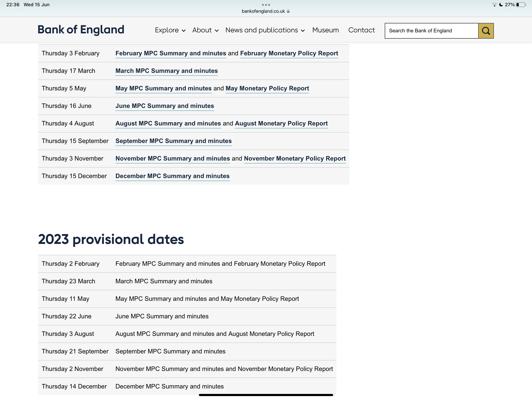This screenshot has width=532, height=399.
Task: Open May Monetary Policy Report
Action: (x=267, y=88)
